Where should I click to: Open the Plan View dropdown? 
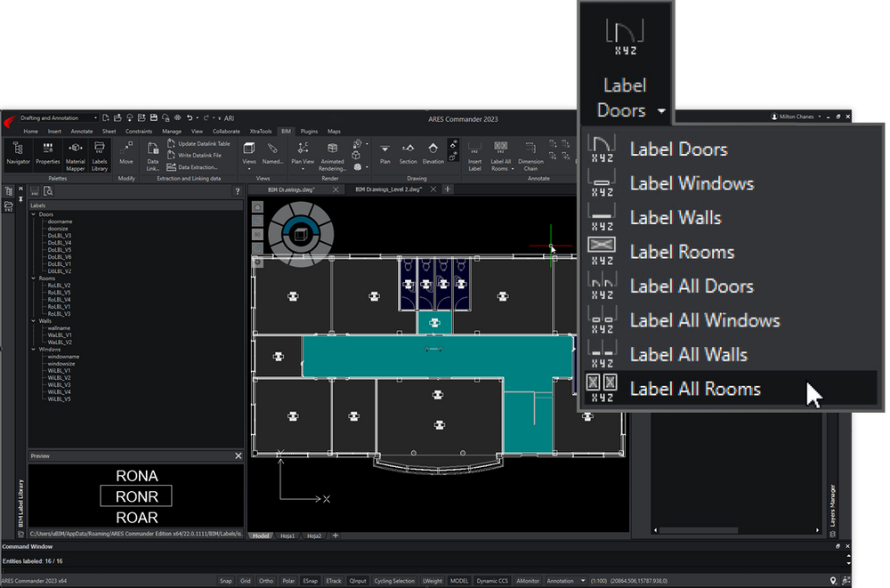(303, 168)
